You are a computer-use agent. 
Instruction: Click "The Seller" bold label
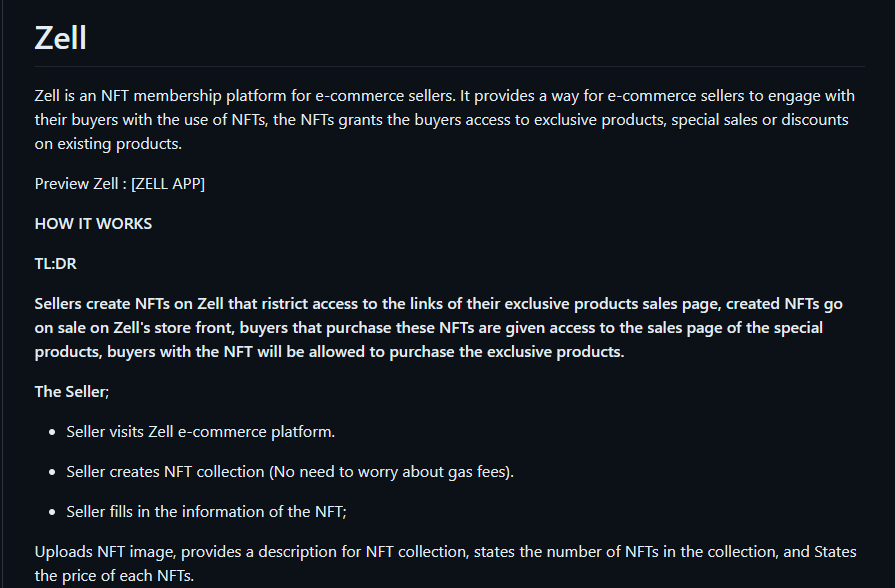click(x=70, y=392)
